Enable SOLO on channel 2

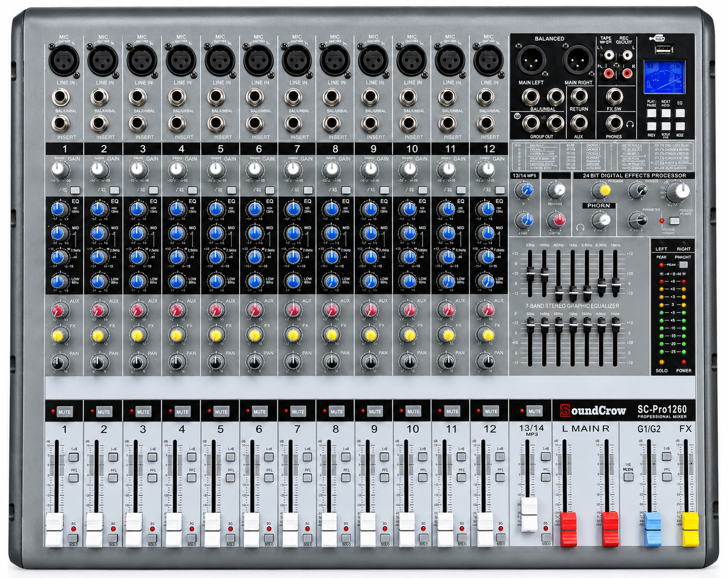[x=113, y=538]
